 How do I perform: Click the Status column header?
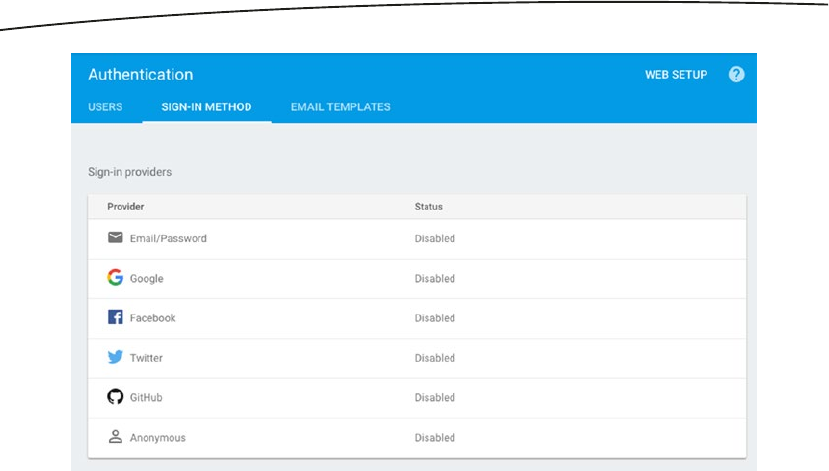tap(428, 207)
